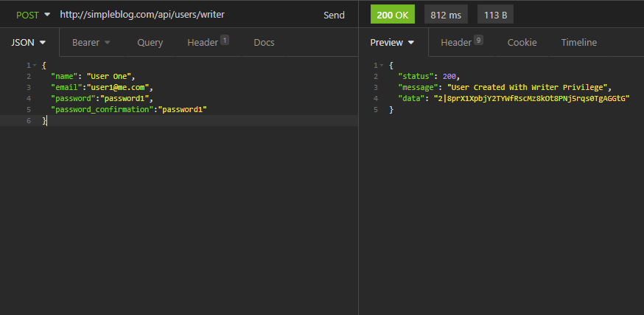Click the token string value in response
This screenshot has height=315, width=644.
532,99
